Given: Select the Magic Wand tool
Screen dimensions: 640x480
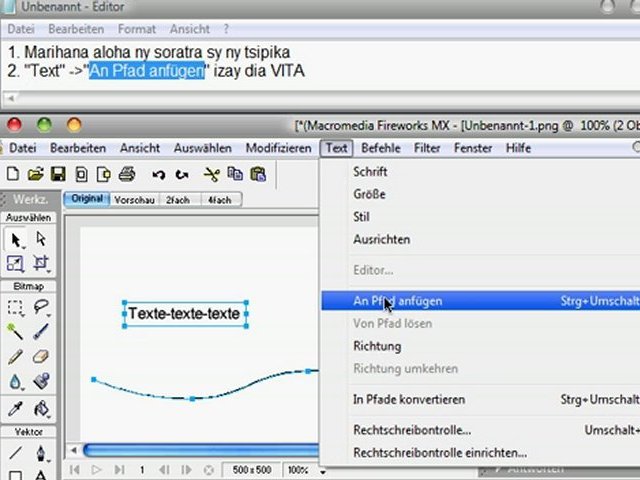Looking at the screenshot, I should (16, 332).
